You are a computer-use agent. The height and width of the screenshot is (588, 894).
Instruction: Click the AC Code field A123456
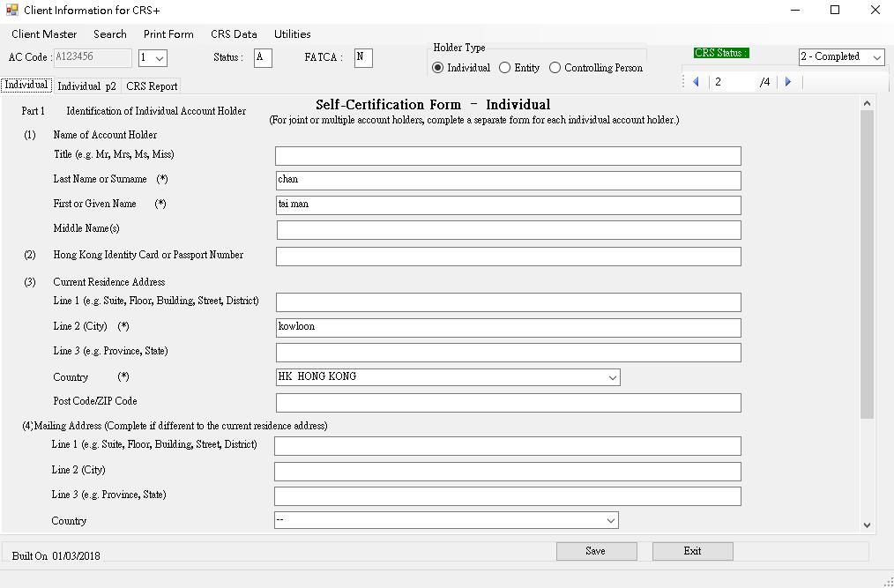point(93,57)
